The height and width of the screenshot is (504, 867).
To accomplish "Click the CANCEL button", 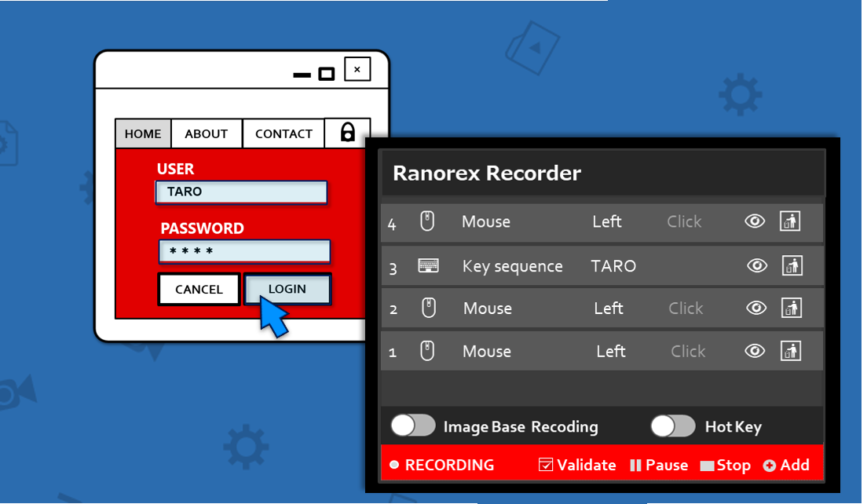I will click(199, 290).
